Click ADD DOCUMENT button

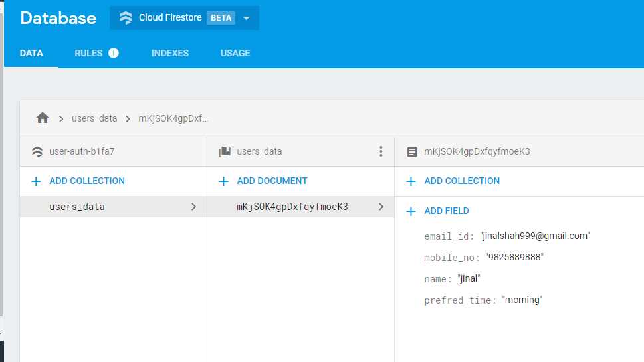[x=272, y=181]
